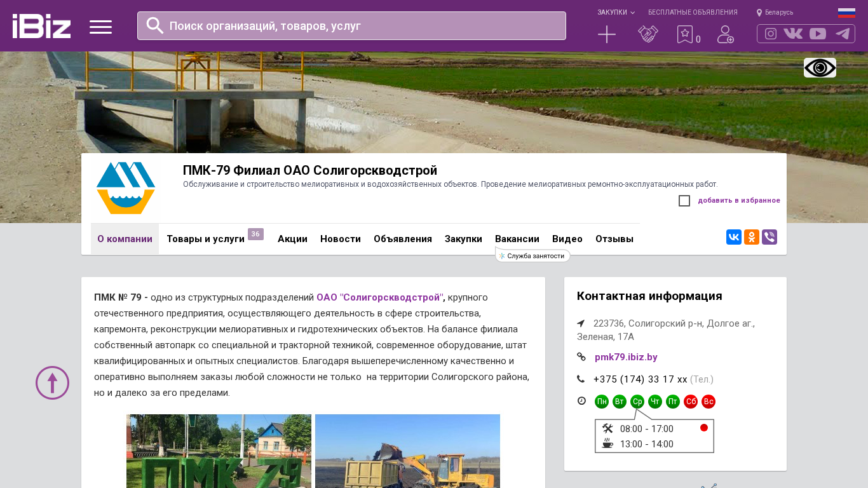Screen dimensions: 868x488
Task: Expand the Закупки dropdown in header
Action: [616, 12]
